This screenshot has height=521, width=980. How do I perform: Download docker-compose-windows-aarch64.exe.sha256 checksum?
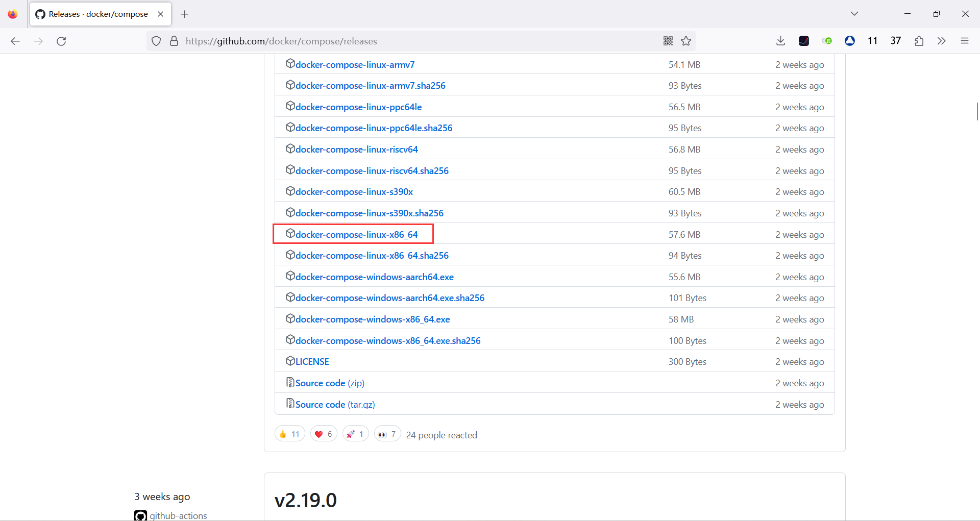(x=390, y=298)
